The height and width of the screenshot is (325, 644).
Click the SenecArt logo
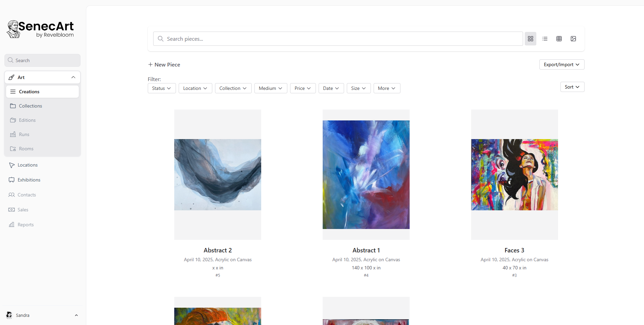point(40,29)
